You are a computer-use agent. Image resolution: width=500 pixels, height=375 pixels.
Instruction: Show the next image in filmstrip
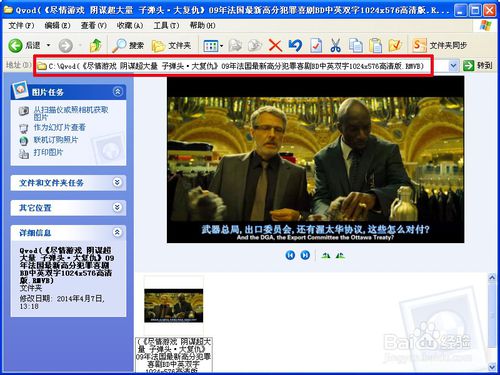[x=305, y=255]
